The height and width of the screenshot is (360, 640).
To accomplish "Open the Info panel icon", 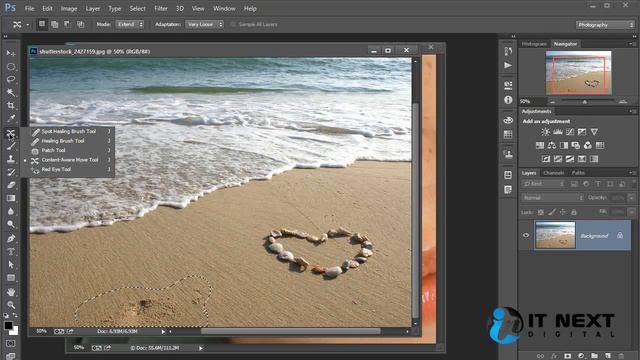I will click(508, 100).
